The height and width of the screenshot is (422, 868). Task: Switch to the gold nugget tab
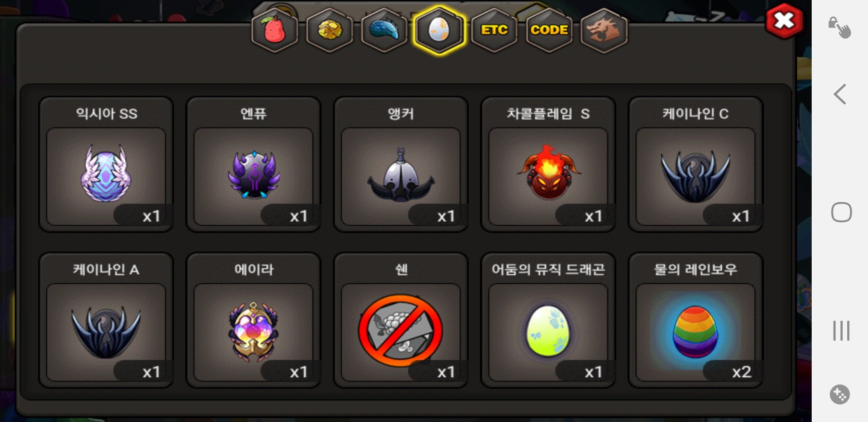[330, 30]
